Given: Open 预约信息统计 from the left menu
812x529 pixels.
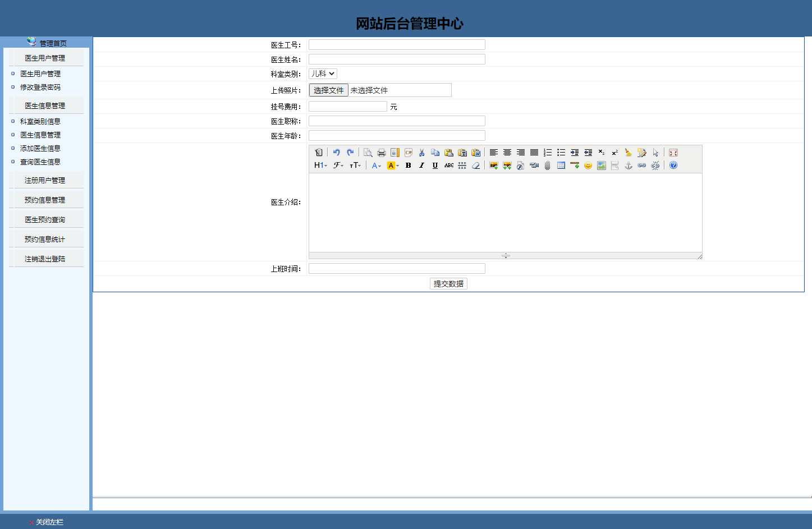Looking at the screenshot, I should click(x=45, y=238).
